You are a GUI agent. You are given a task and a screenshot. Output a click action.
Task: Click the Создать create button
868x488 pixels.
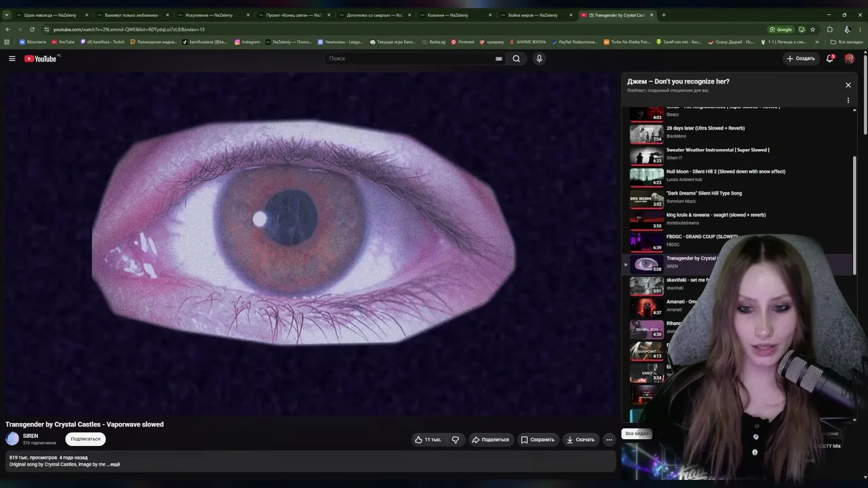tap(800, 59)
